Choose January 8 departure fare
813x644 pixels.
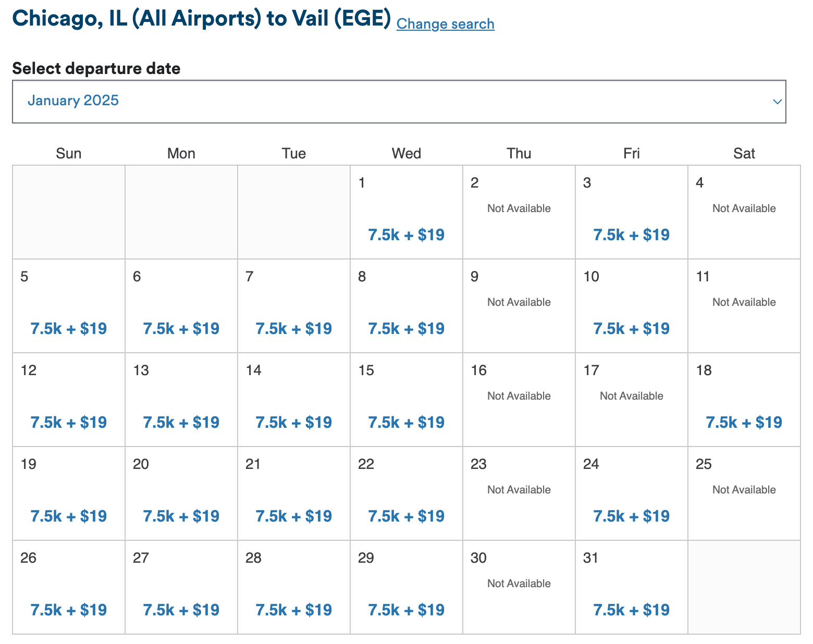tap(406, 329)
